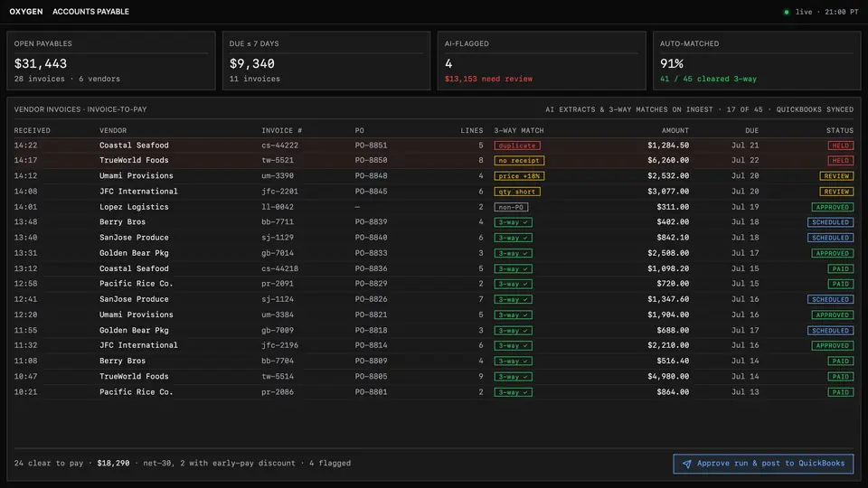This screenshot has width=868, height=488.
Task: Click APPROVED status for jfc-2196
Action: [x=833, y=345]
